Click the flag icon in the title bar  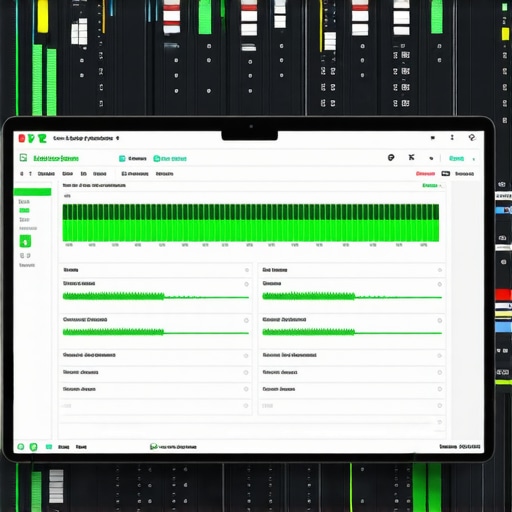[x=433, y=138]
